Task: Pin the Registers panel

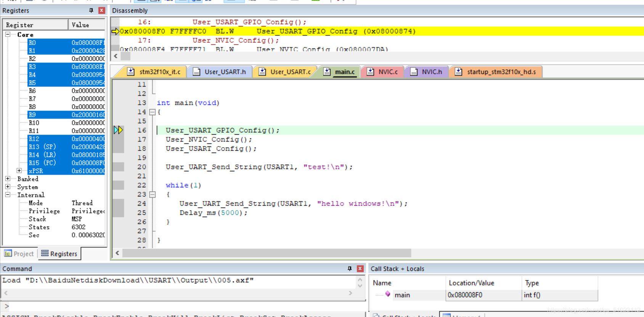Action: coord(91,10)
